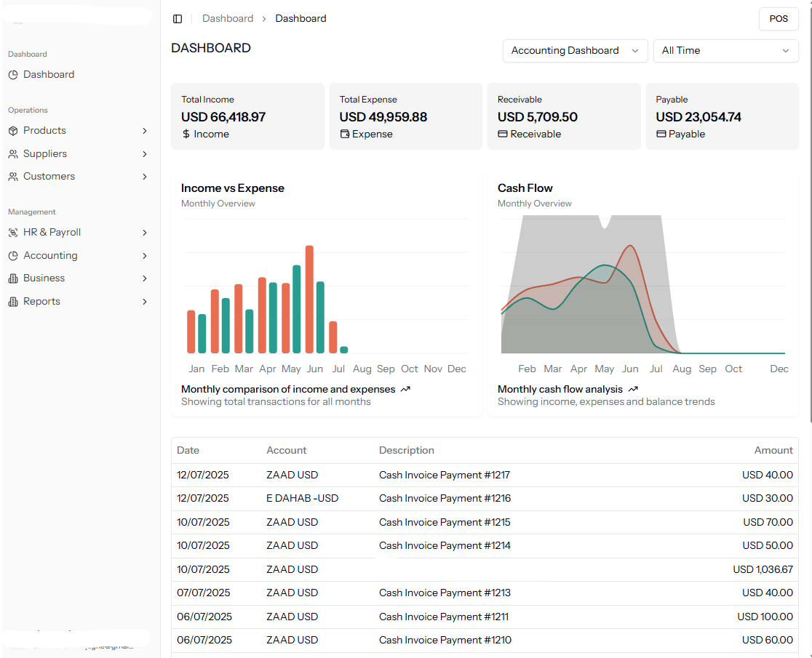812x658 pixels.
Task: Click the breadcrumb separator chevron
Action: pyautogui.click(x=264, y=19)
